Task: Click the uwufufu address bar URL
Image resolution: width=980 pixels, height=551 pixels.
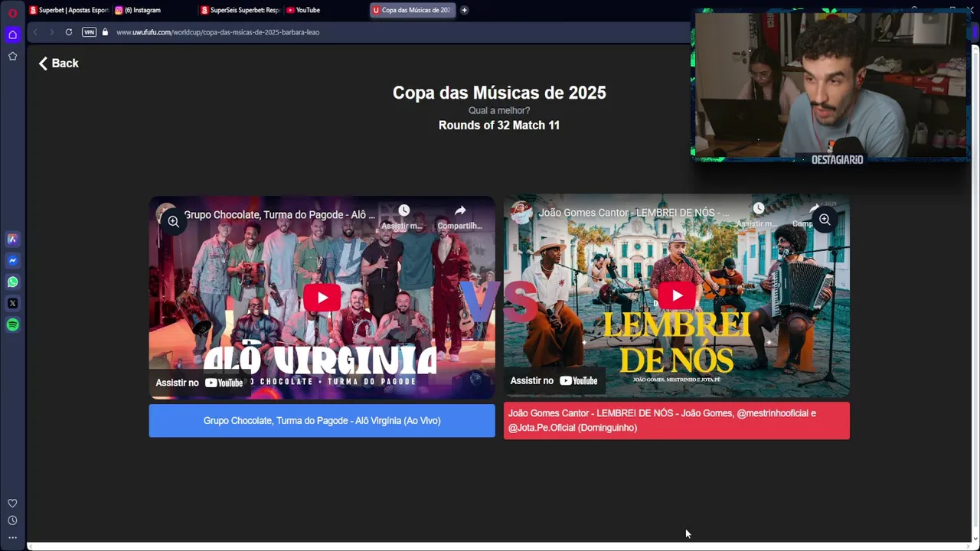Action: 217,32
